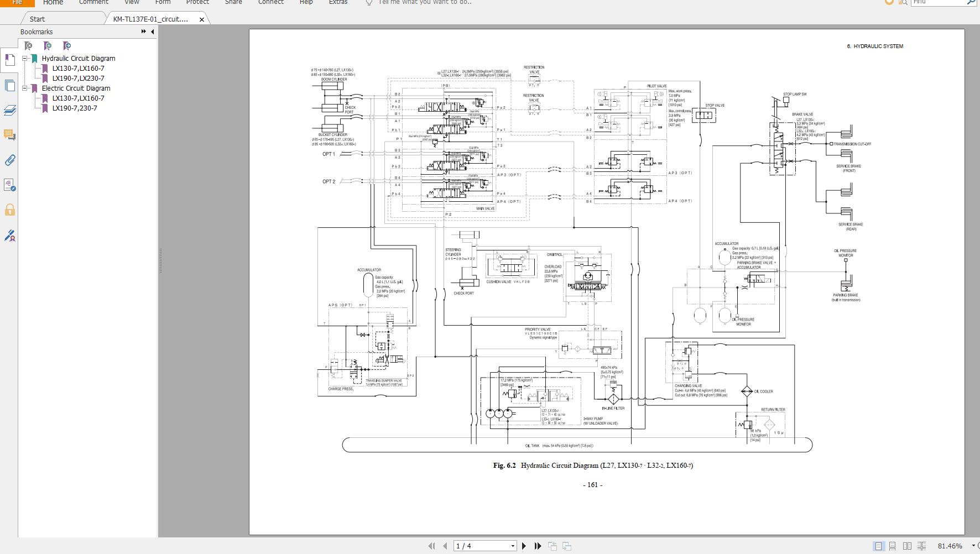This screenshot has height=554, width=980.
Task: Jump to the last page
Action: point(538,546)
